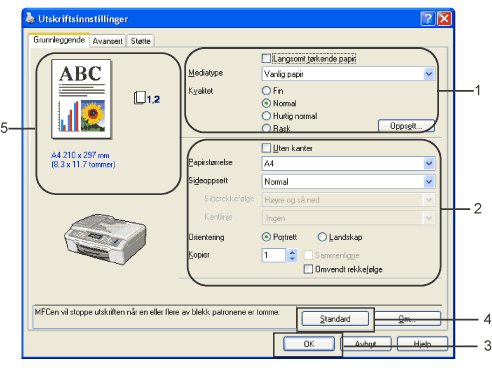Image resolution: width=492 pixels, height=384 pixels.
Task: Click the printer image in the left panel
Action: pyautogui.click(x=105, y=239)
